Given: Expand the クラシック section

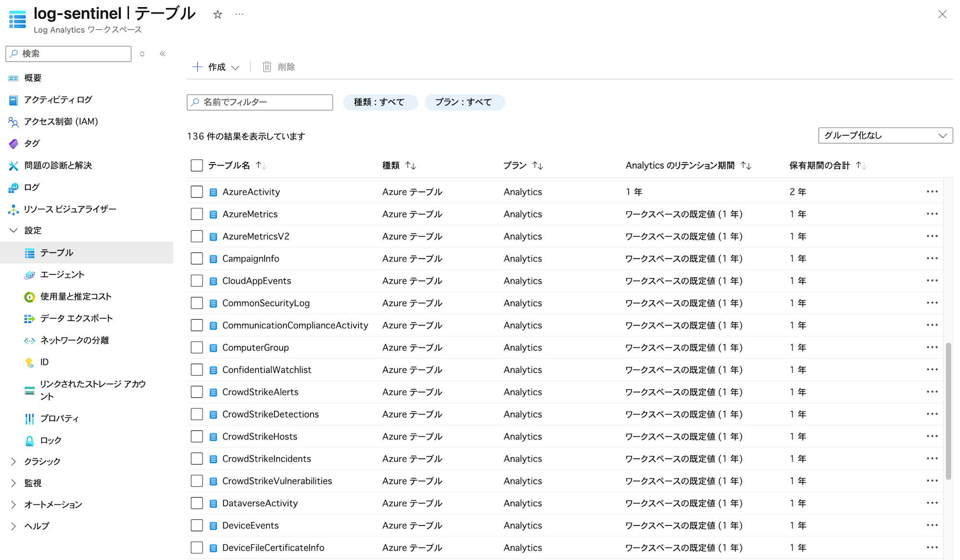Looking at the screenshot, I should pos(13,461).
